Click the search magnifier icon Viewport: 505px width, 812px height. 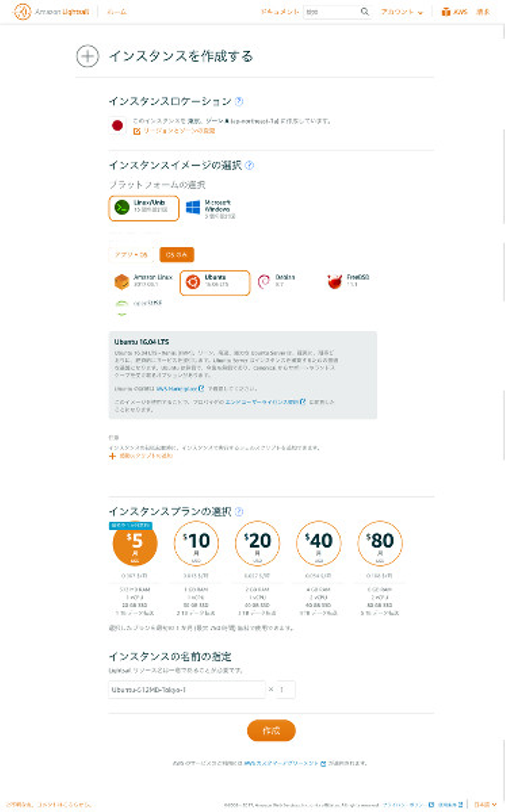[x=365, y=12]
